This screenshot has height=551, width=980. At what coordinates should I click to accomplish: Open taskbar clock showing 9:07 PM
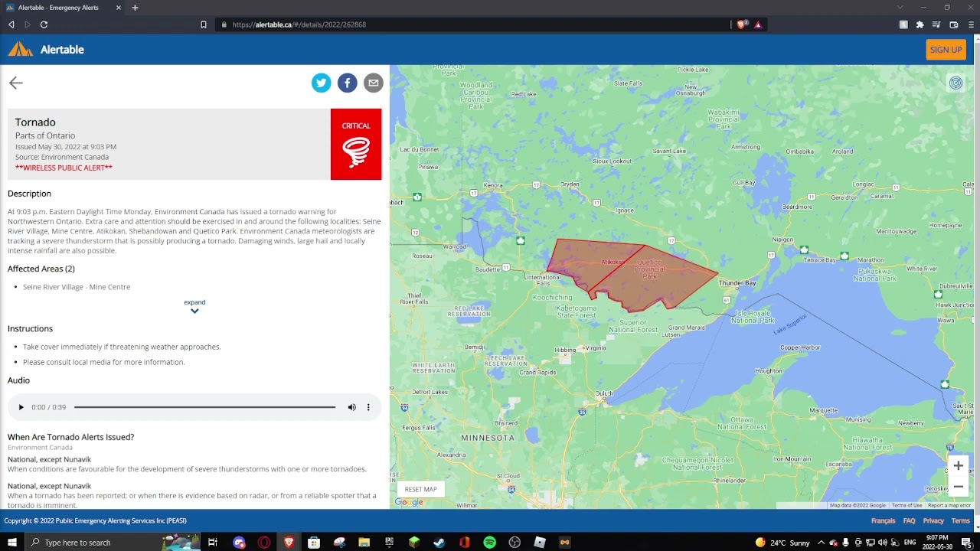pyautogui.click(x=936, y=543)
